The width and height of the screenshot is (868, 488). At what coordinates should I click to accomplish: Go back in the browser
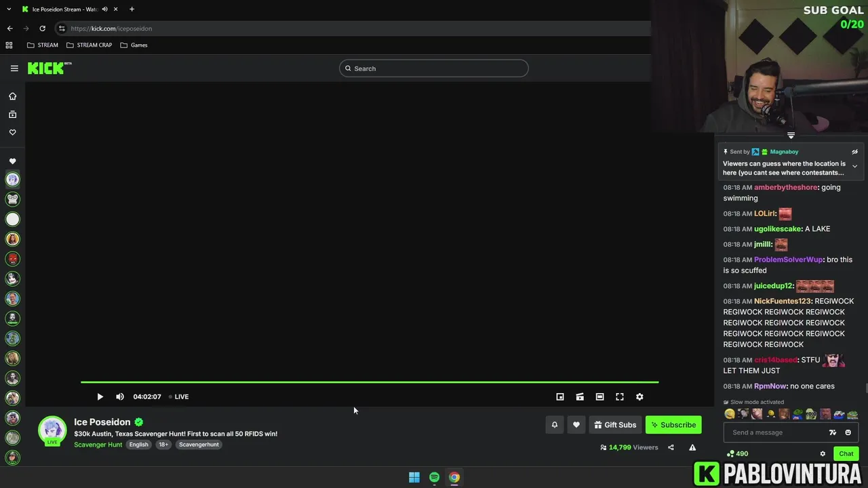point(9,28)
